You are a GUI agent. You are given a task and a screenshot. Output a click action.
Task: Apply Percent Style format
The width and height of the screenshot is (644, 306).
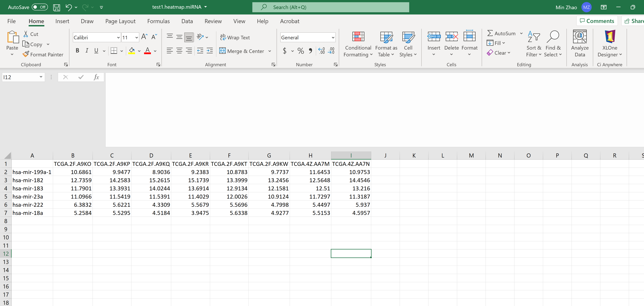pyautogui.click(x=301, y=51)
